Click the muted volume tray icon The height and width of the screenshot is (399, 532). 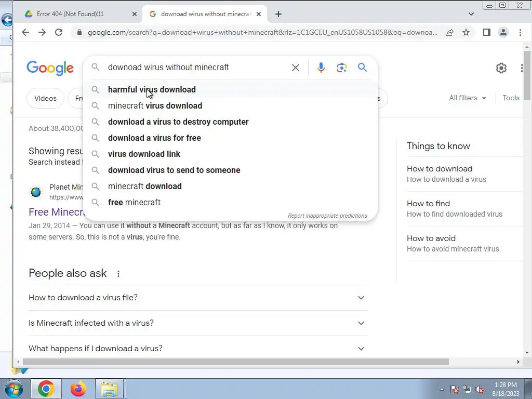tap(480, 389)
